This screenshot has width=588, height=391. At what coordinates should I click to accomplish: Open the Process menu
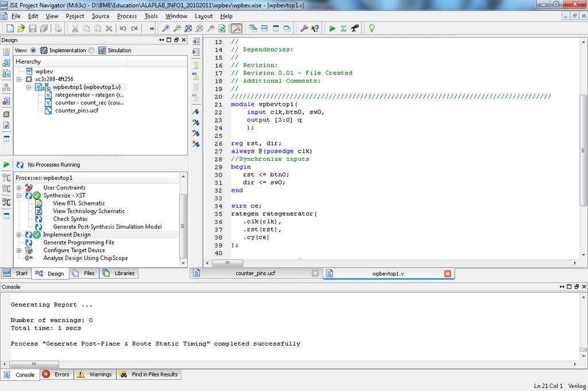(127, 16)
